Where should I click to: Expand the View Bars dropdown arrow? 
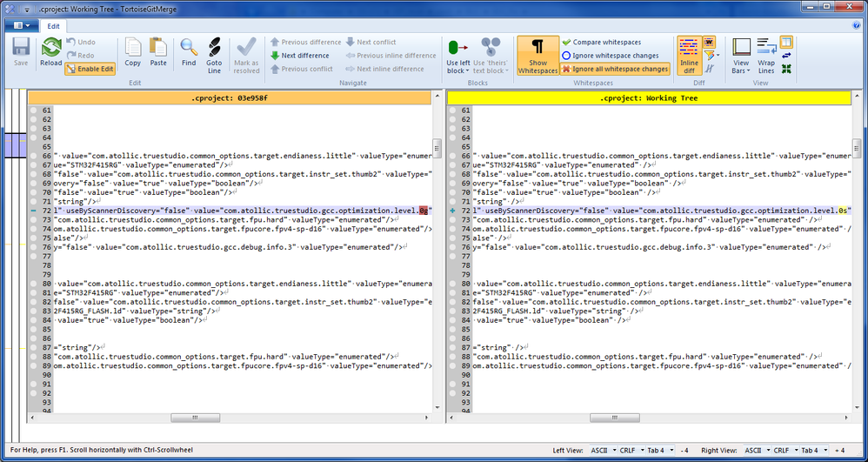point(749,70)
